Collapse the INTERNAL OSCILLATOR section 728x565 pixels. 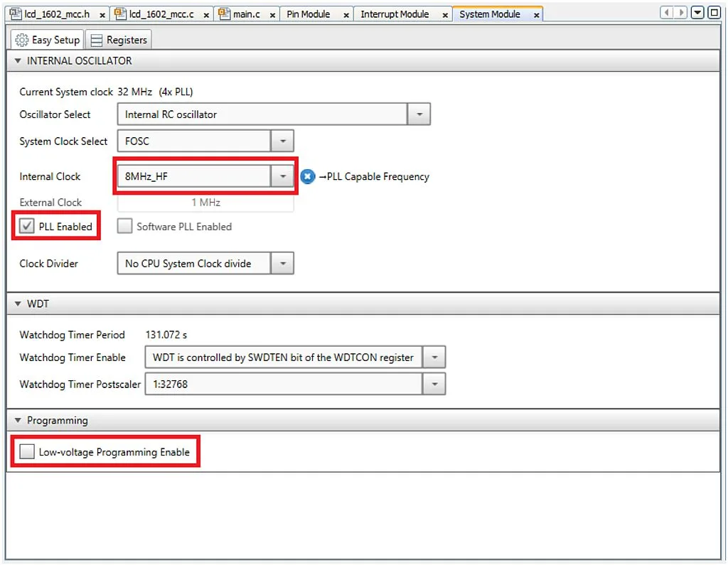(x=18, y=61)
